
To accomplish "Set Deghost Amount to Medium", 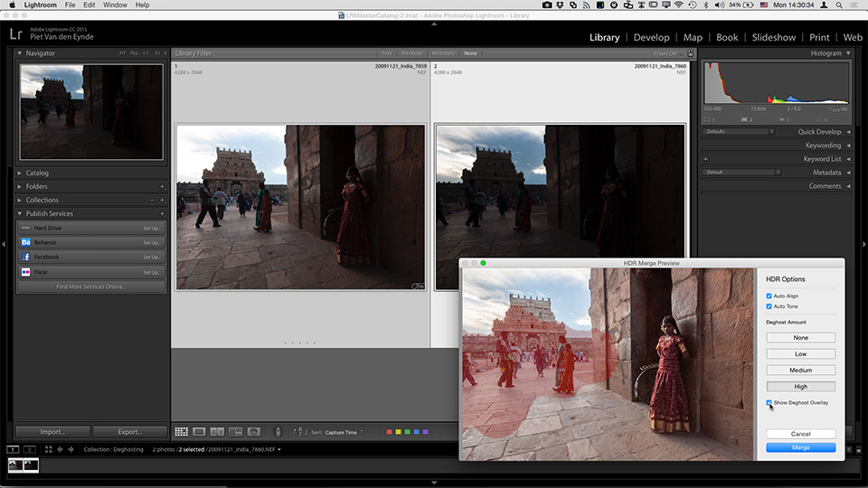I will pos(800,371).
